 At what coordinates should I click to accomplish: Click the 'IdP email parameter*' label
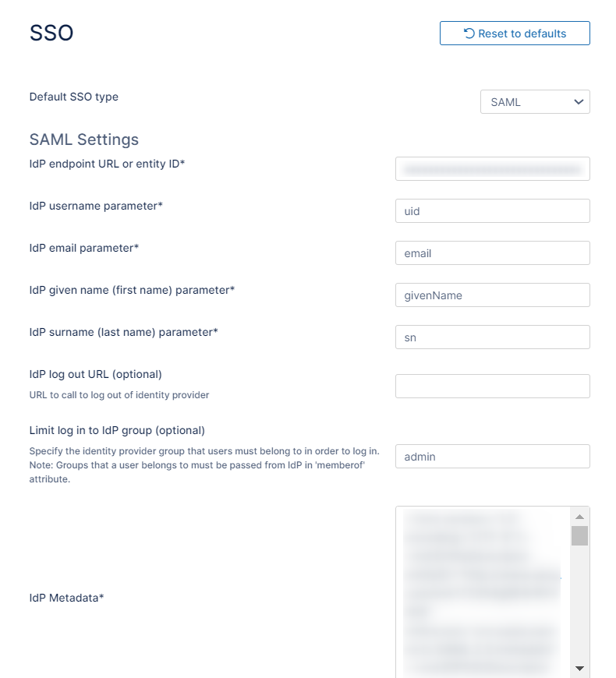coord(84,248)
